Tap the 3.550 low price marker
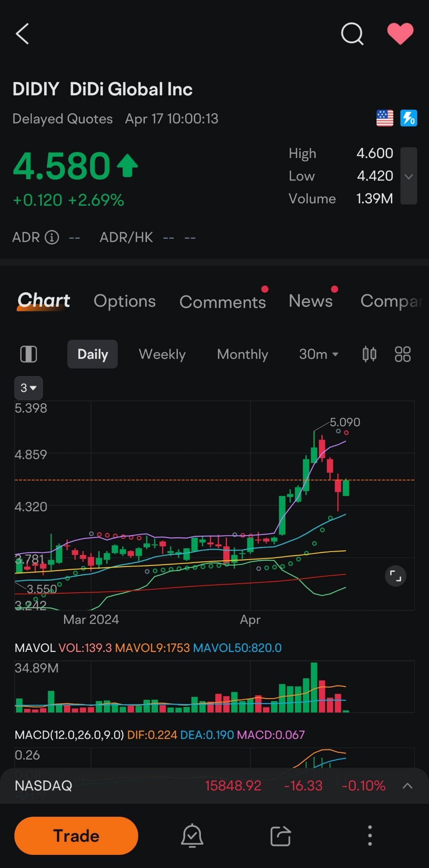The image size is (429, 868). coord(42,589)
